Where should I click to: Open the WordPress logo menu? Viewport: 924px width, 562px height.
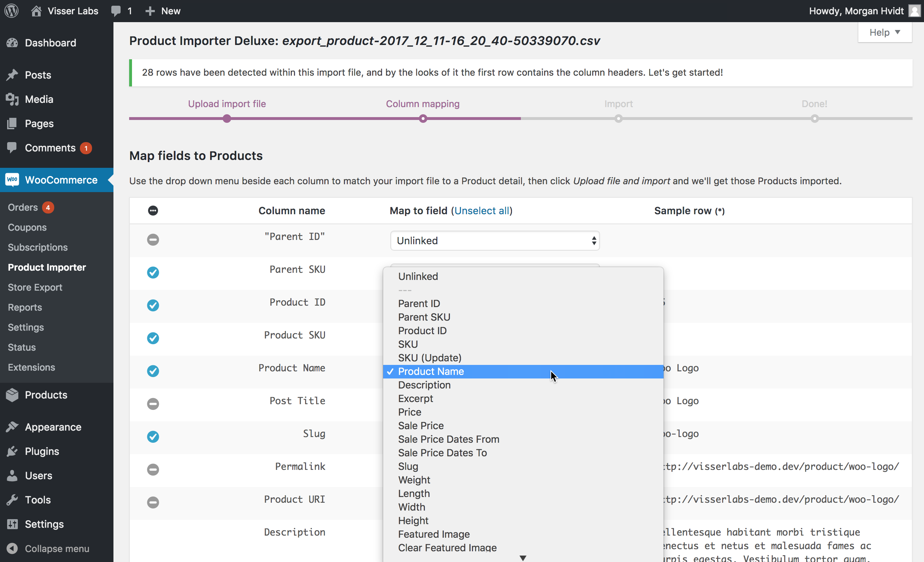[x=12, y=11]
